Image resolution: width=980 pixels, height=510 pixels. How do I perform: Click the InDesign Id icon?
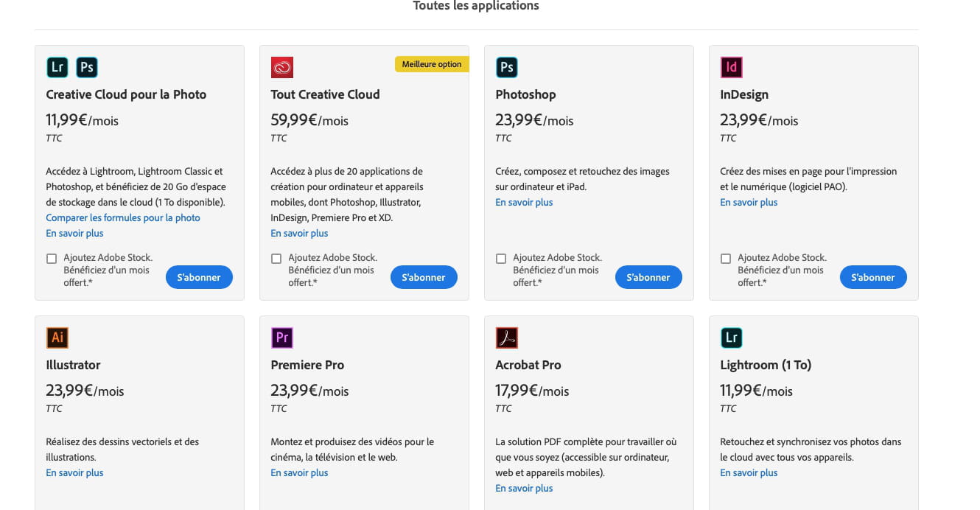click(x=732, y=68)
